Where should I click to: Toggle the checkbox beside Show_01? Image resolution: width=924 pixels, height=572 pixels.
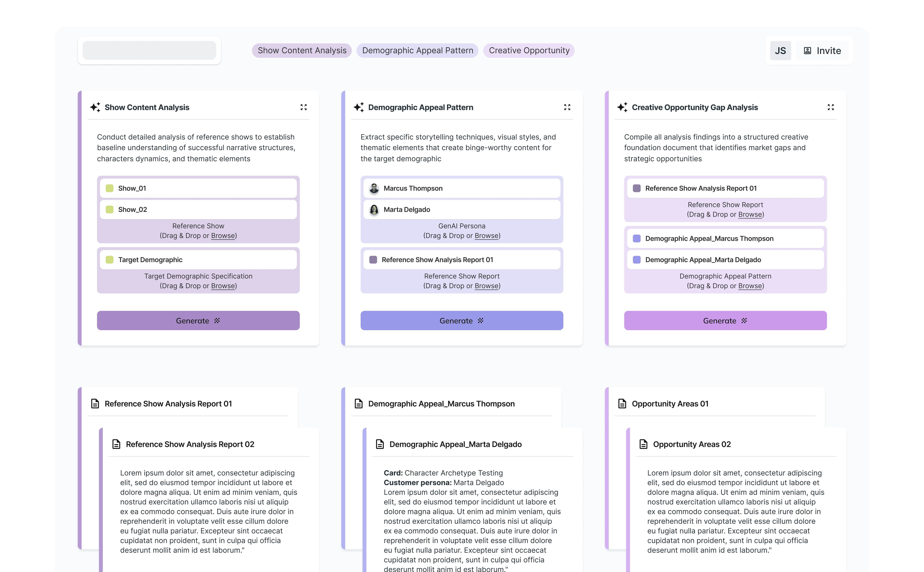[x=109, y=188]
